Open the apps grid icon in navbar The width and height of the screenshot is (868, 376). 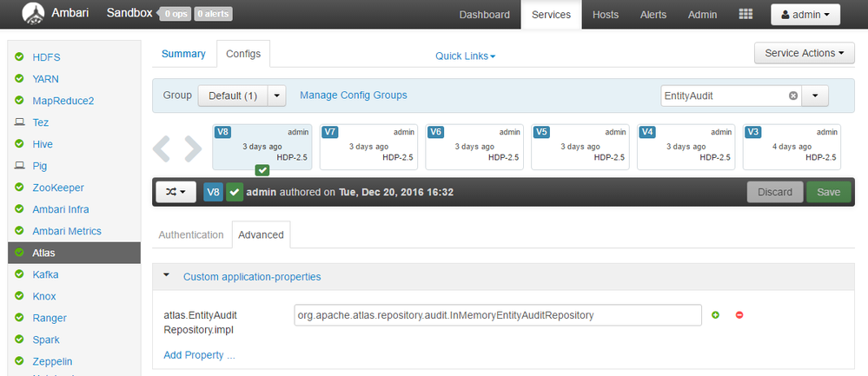click(745, 15)
